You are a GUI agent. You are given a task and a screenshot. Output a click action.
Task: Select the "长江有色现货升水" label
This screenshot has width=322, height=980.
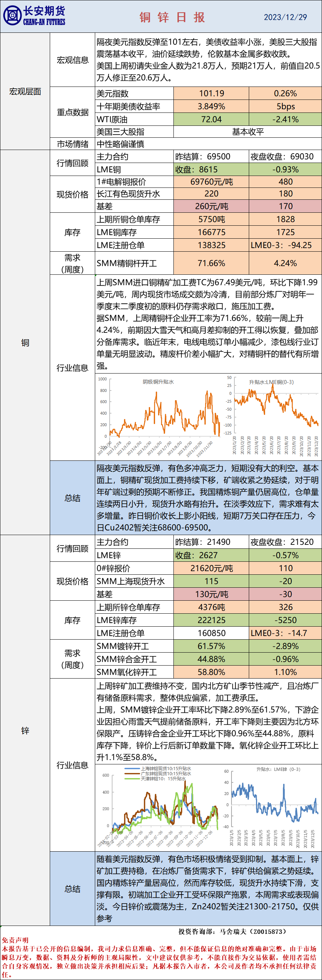click(134, 194)
